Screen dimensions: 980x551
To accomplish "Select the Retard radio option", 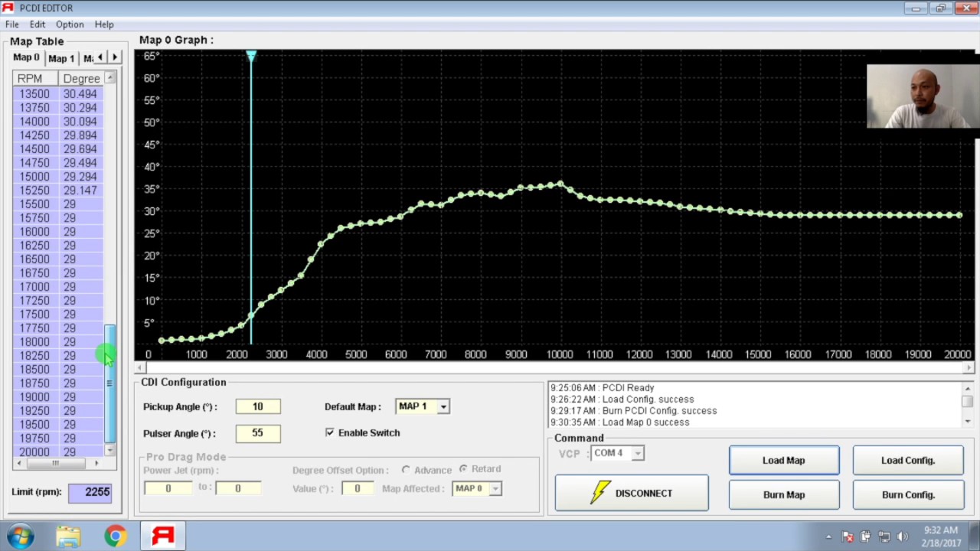I will click(x=463, y=468).
